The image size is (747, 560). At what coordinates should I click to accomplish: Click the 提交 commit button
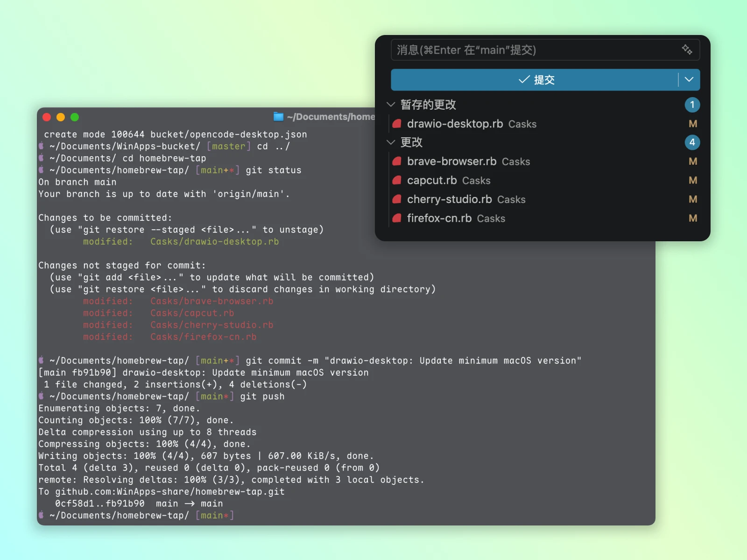[534, 80]
